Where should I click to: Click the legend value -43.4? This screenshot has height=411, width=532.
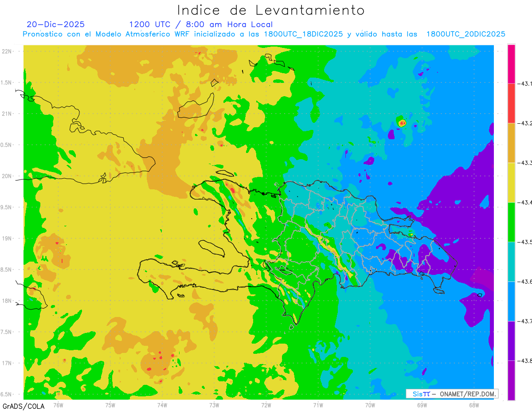(524, 203)
